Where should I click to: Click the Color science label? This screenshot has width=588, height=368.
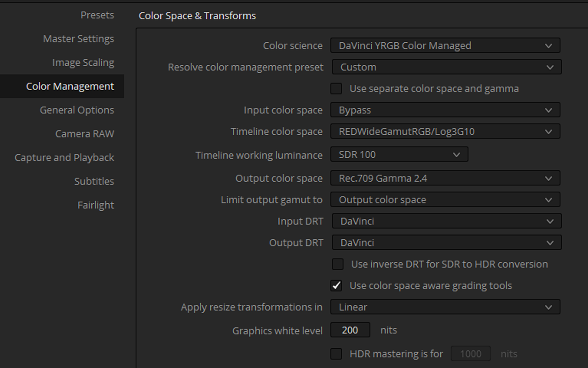(293, 46)
